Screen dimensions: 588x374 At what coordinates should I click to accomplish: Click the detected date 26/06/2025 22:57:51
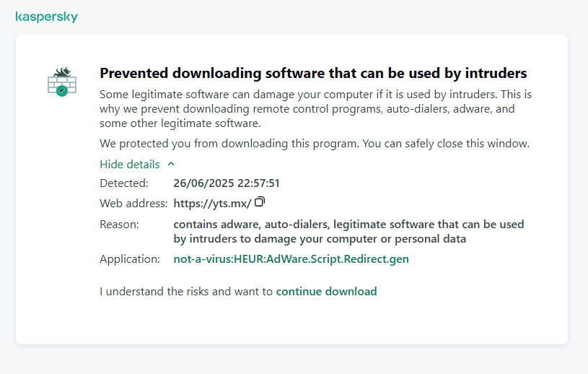pos(227,183)
